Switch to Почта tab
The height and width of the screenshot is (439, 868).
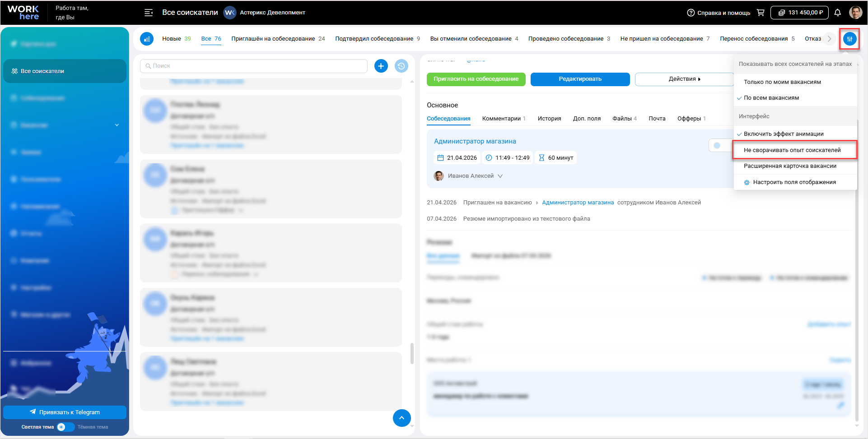tap(657, 119)
